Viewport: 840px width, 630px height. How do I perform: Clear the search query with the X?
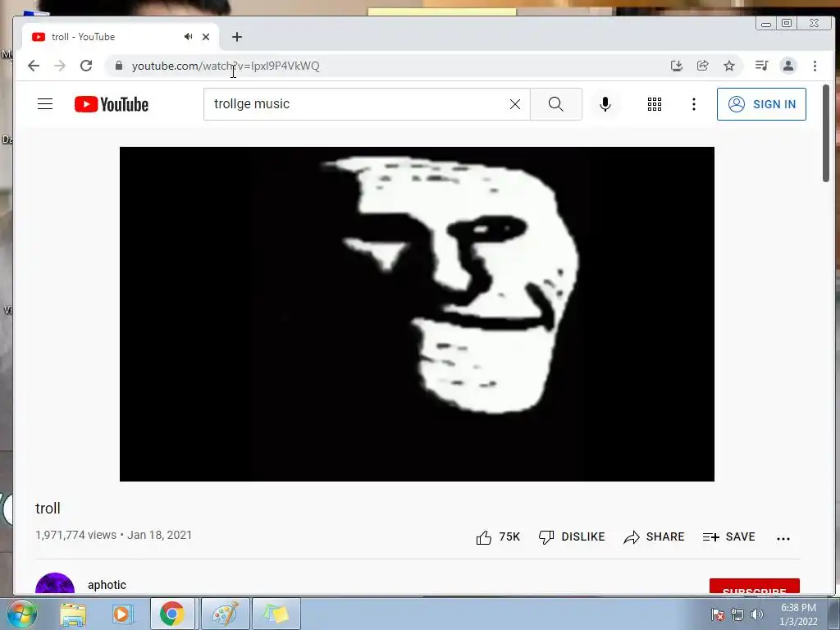(x=515, y=104)
